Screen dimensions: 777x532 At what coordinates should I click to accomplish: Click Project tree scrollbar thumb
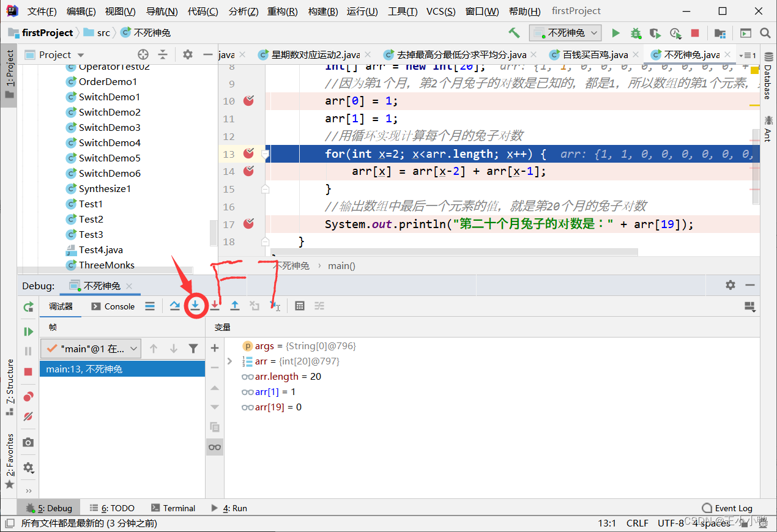point(213,232)
